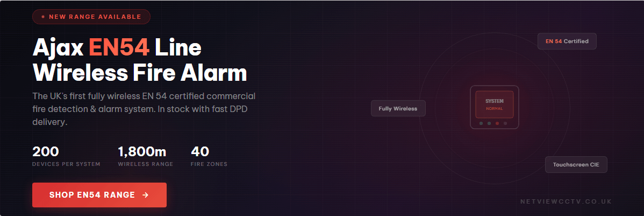The image size is (644, 216).
Task: Select the New Range Available badge
Action: [91, 17]
